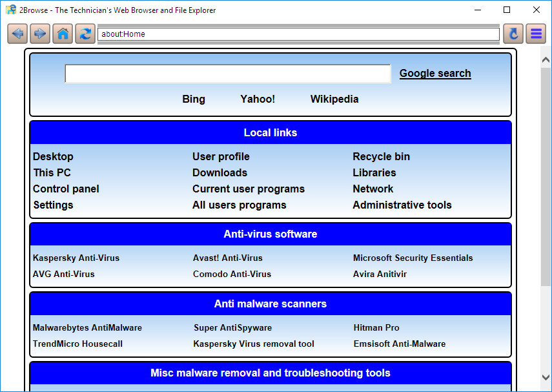Open the hamburger menu icon
Viewport: 552px width, 392px height.
536,34
